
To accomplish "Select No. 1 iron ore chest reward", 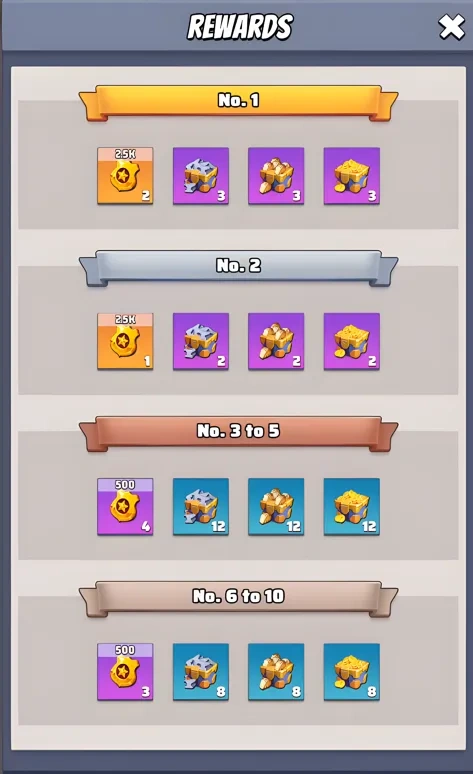I will pos(201,176).
